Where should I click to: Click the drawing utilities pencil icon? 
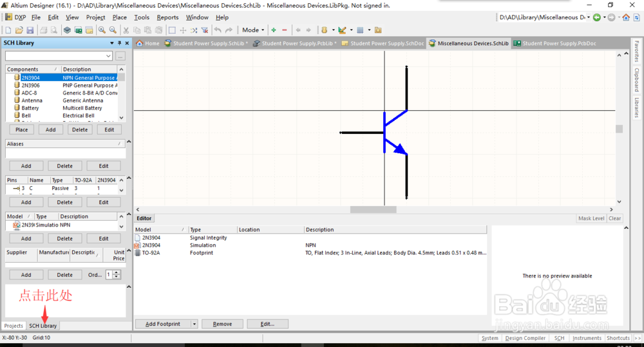[x=342, y=30]
